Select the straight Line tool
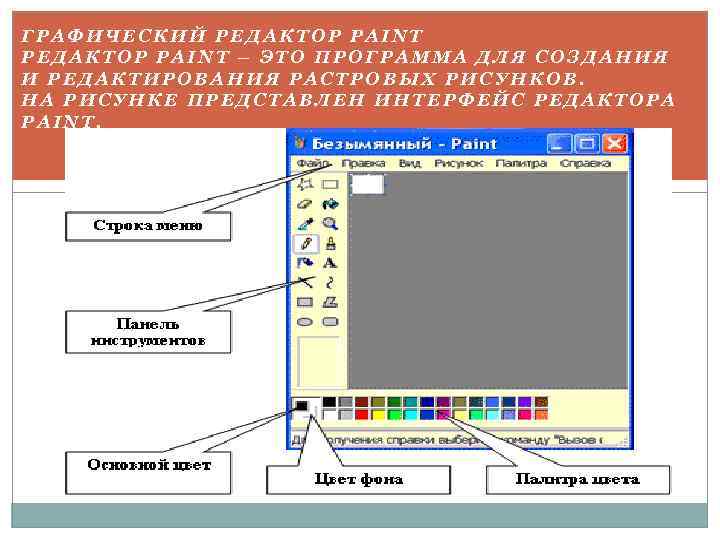Viewport: 720px width, 540px height. point(305,282)
